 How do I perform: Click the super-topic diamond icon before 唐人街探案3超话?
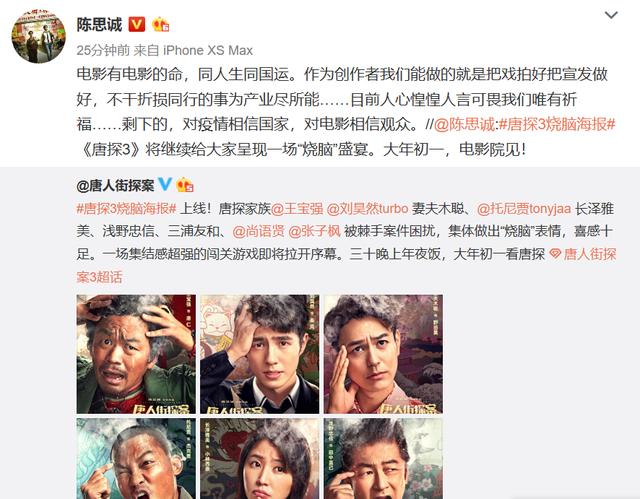point(555,254)
